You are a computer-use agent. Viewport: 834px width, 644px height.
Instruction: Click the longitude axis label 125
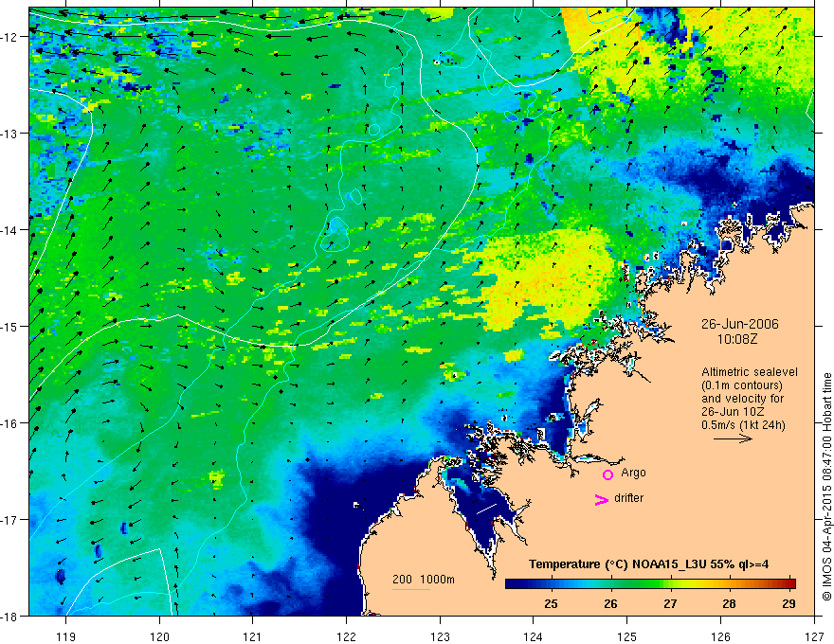coord(627,637)
